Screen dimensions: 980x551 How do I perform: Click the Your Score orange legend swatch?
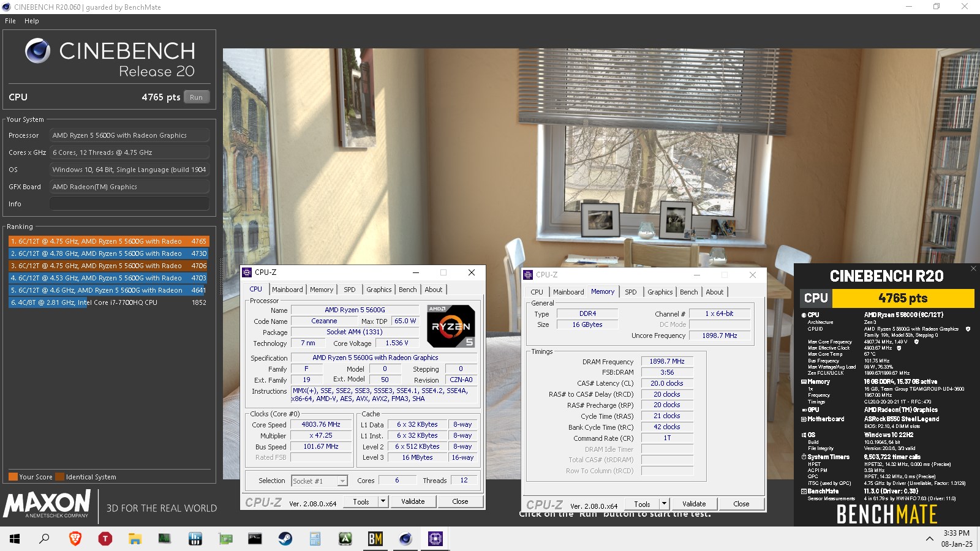point(13,477)
